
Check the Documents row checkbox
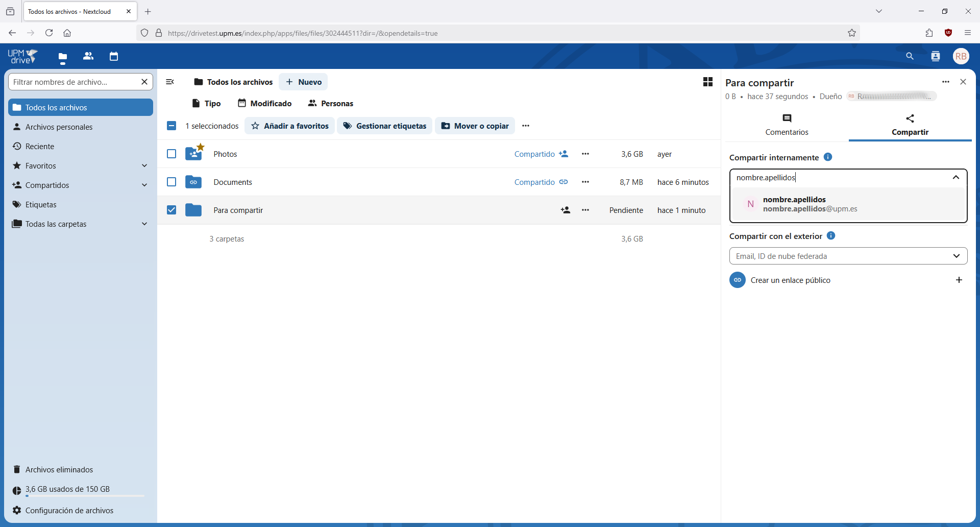[171, 182]
